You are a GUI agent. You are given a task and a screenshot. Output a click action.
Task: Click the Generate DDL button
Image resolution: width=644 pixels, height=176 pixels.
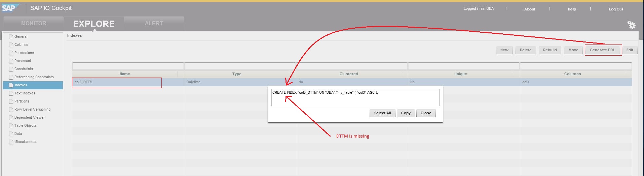point(602,50)
